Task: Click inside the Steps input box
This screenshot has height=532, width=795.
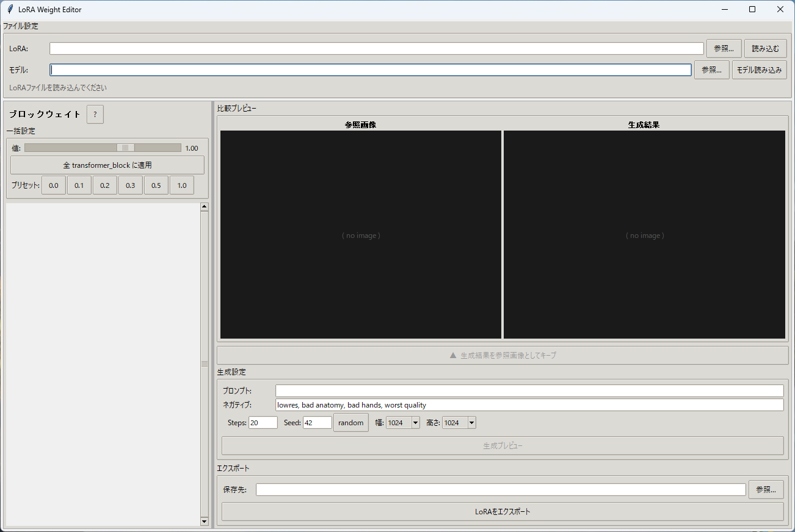Action: point(263,422)
